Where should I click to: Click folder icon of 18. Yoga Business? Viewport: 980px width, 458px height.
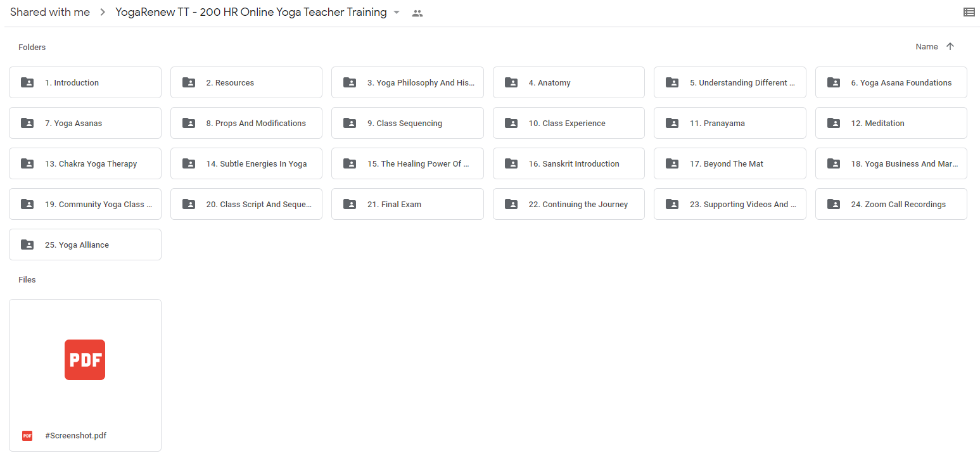834,163
